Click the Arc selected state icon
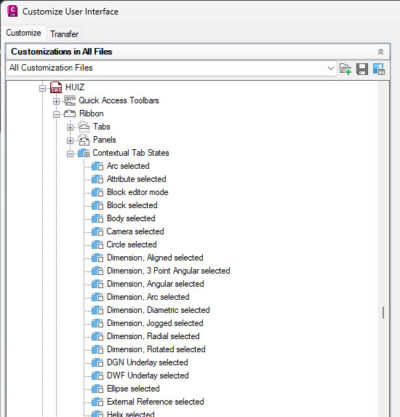The image size is (400, 417). click(x=97, y=166)
